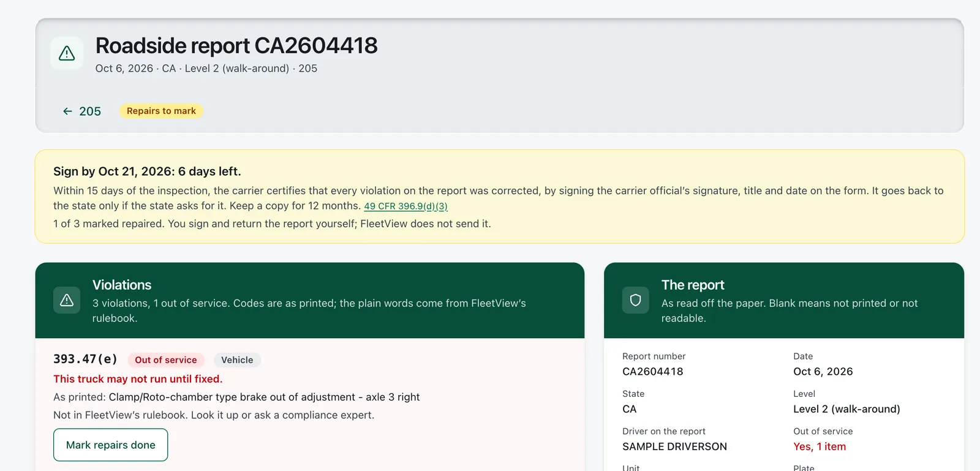Click the warning triangle icon beside Roadside report title
The image size is (980, 471).
pos(67,53)
